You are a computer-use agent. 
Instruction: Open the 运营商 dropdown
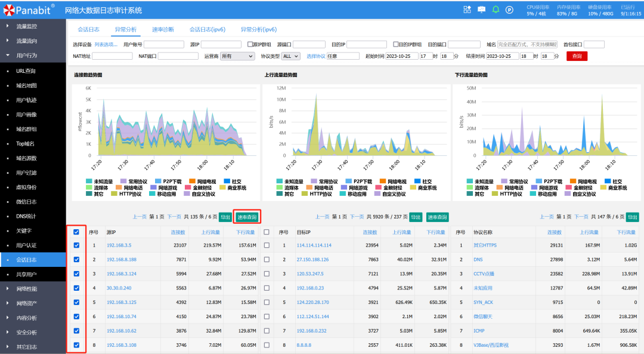click(237, 56)
